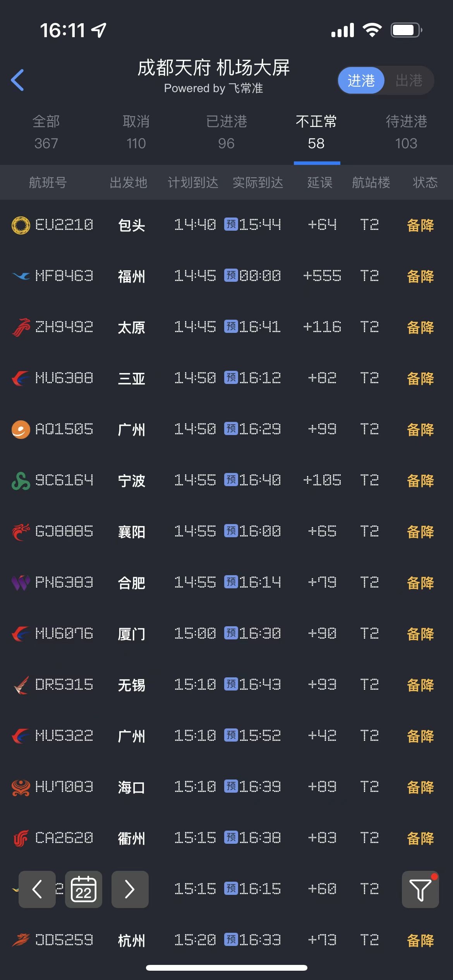
Task: Sort by 延误 column header
Action: point(320,182)
